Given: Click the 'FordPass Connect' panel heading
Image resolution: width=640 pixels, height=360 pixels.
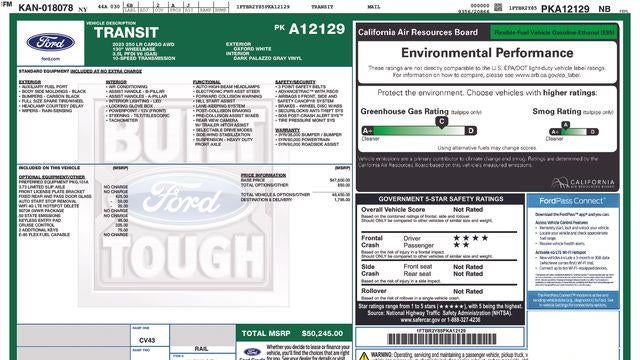Looking at the screenshot, I should click(x=572, y=201).
